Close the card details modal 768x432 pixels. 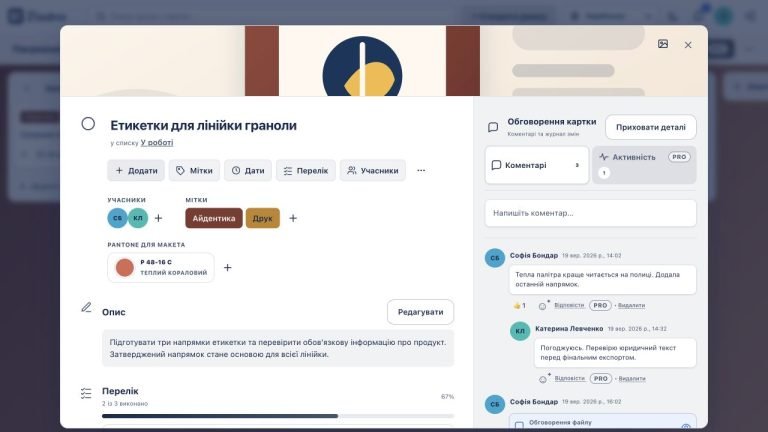tap(688, 45)
